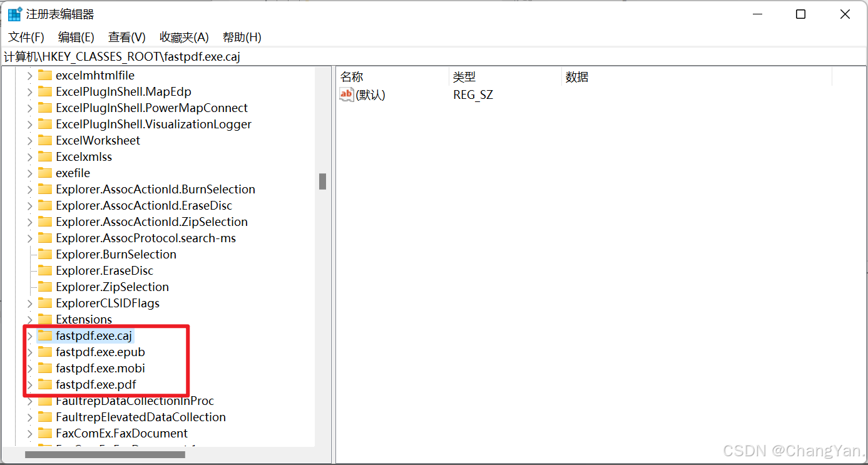Click folder icon beside Extensions
Screen dimensions: 868x465
click(45, 319)
